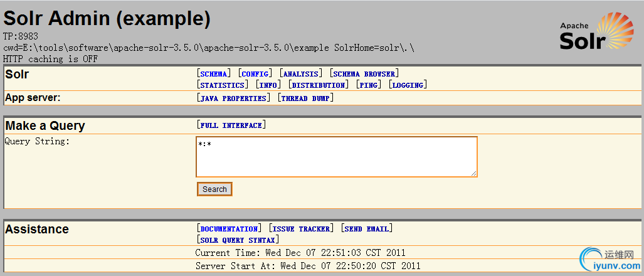Click the 'HTTP caching is OFF' text

coord(50,59)
